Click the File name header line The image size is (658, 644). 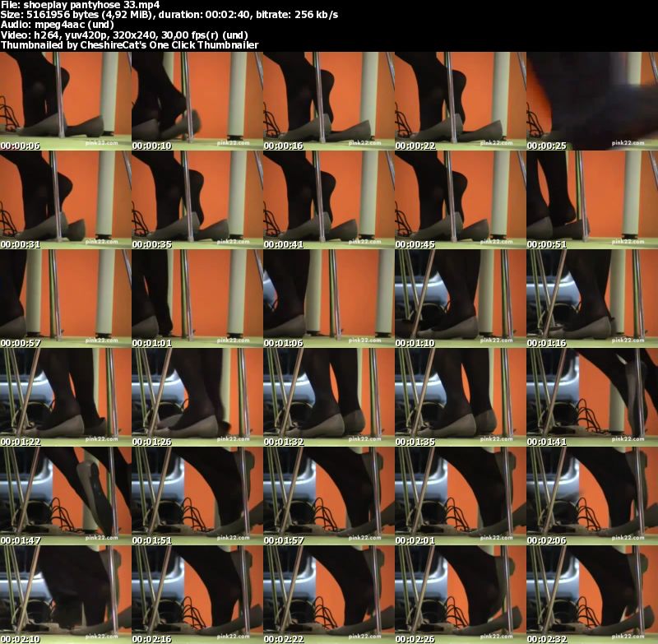tap(80, 5)
